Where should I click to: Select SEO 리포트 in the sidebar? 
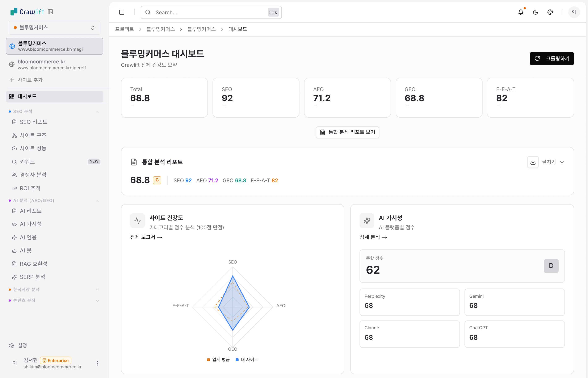point(34,122)
